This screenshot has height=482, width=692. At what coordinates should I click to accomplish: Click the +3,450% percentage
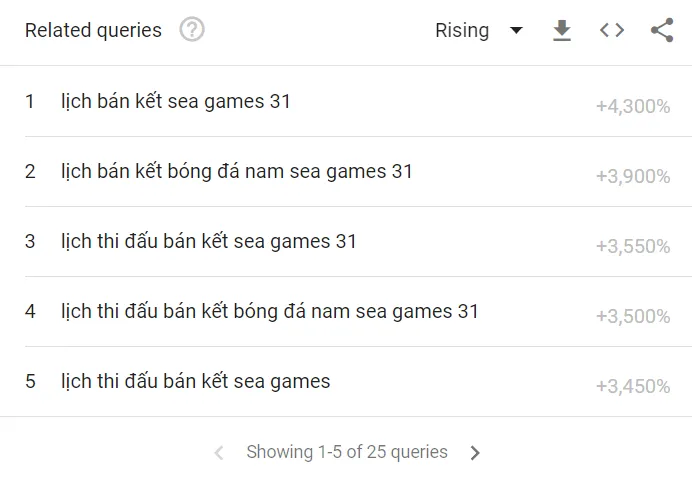coord(633,386)
